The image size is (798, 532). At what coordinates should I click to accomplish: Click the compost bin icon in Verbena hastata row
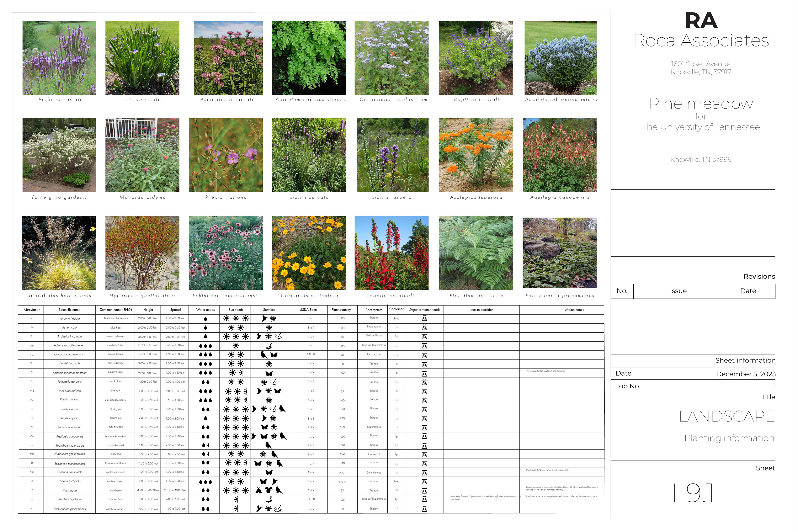[424, 318]
